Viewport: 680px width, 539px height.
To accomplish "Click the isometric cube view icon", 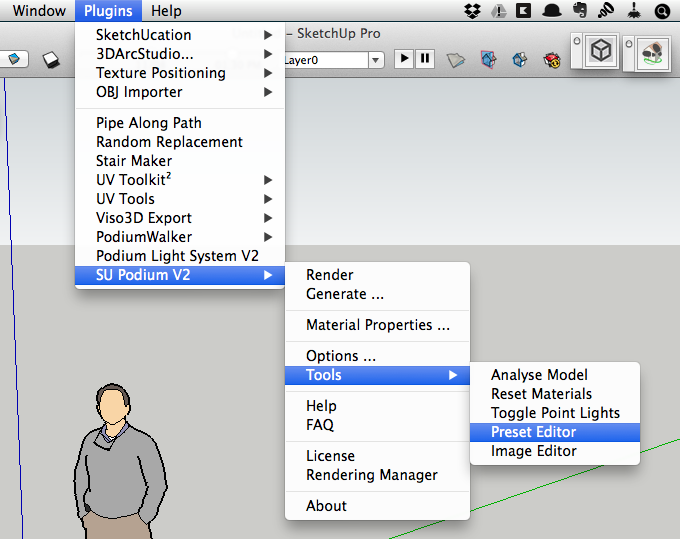I will point(601,51).
